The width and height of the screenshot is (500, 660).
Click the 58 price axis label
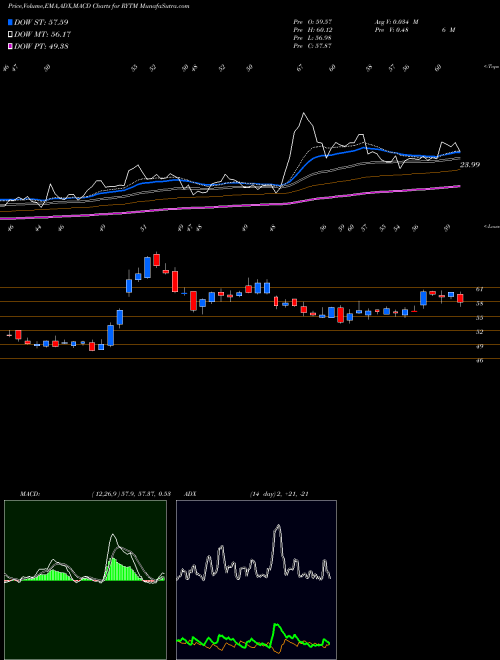coord(479,303)
